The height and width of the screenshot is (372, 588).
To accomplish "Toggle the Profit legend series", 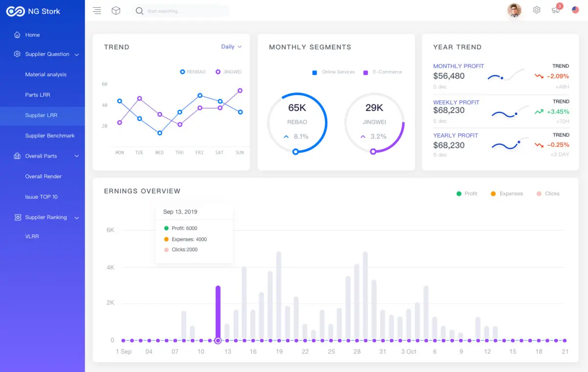I will click(x=466, y=194).
